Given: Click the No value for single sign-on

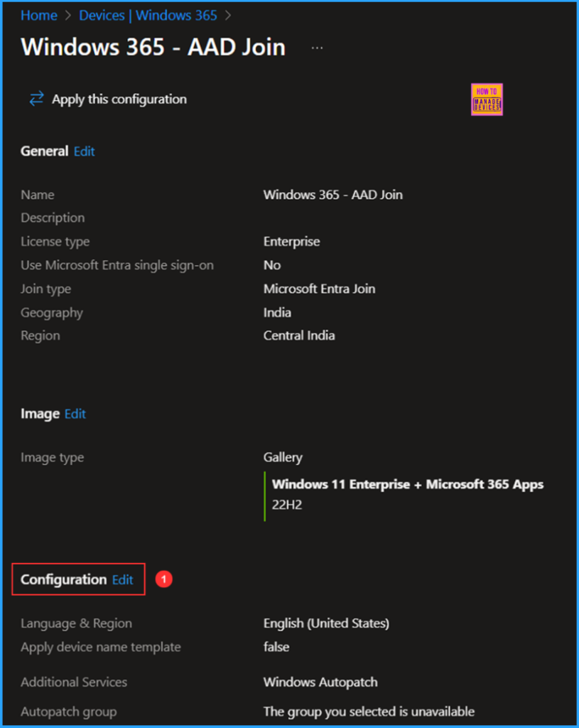Looking at the screenshot, I should click(272, 265).
